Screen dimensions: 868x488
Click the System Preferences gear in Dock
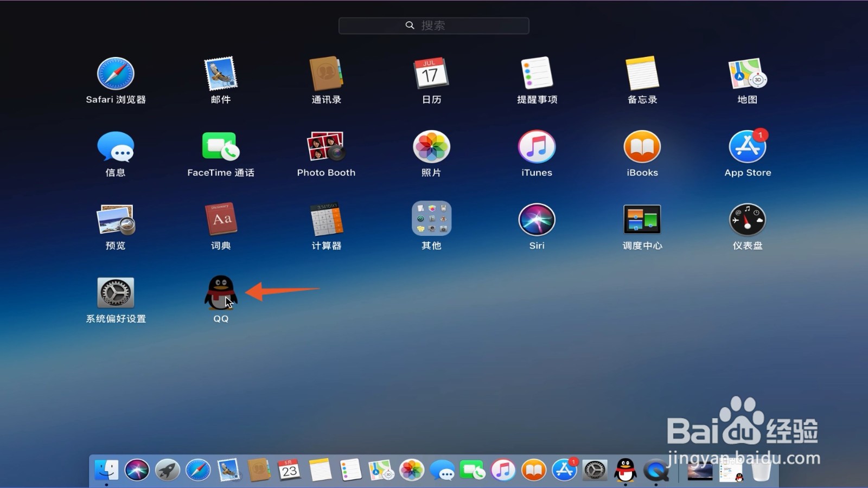point(595,470)
